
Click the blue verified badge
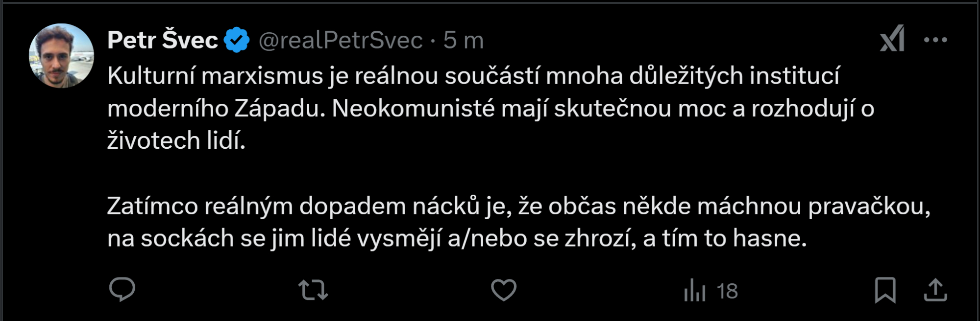coord(237,40)
